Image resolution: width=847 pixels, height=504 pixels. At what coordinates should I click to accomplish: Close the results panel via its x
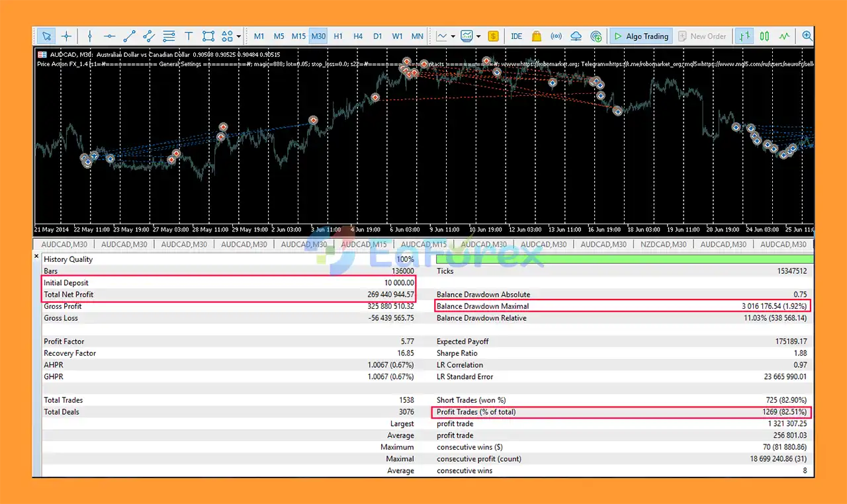(36, 257)
